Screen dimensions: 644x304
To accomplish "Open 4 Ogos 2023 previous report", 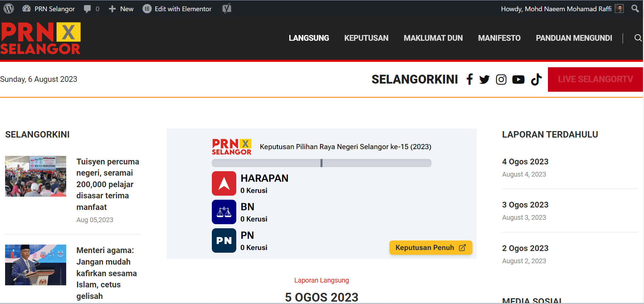I will pos(525,162).
